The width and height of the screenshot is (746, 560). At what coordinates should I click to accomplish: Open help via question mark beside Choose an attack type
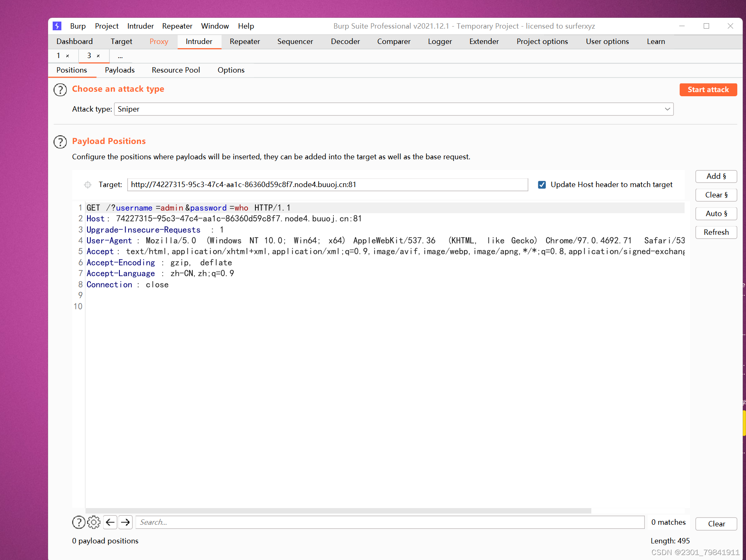[60, 90]
